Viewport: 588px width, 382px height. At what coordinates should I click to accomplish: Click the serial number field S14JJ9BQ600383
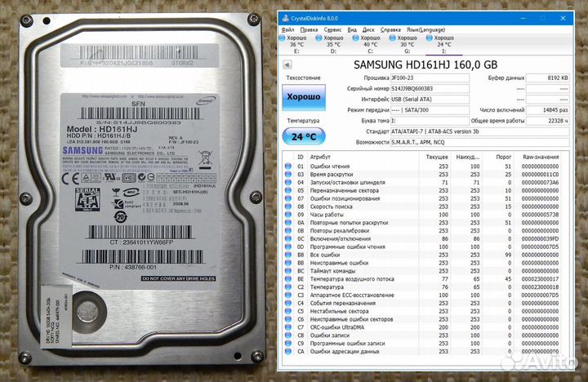430,89
